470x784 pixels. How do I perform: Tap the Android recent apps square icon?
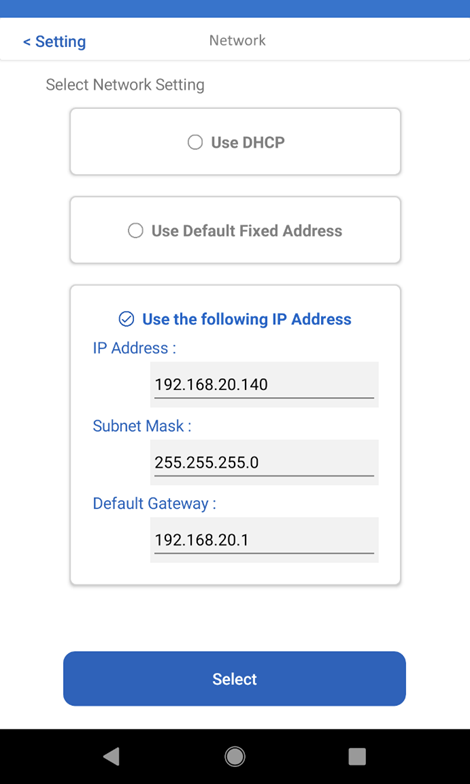click(357, 756)
